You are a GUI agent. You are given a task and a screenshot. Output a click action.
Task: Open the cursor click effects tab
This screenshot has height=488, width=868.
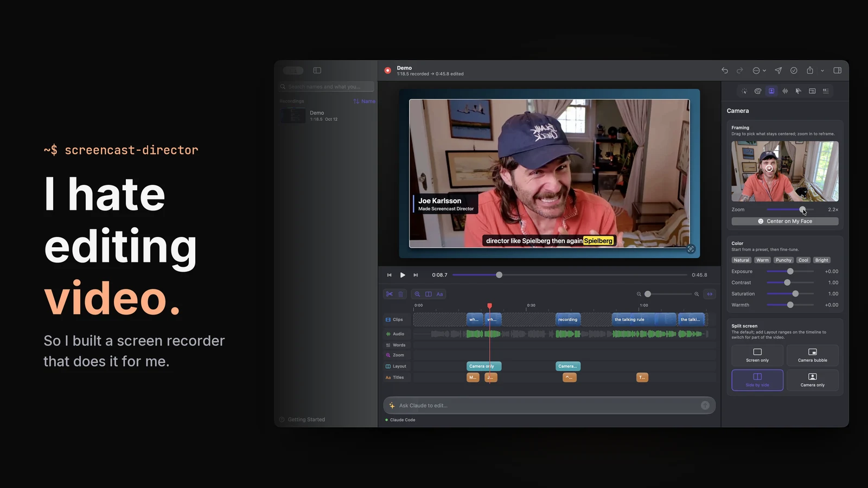click(744, 91)
